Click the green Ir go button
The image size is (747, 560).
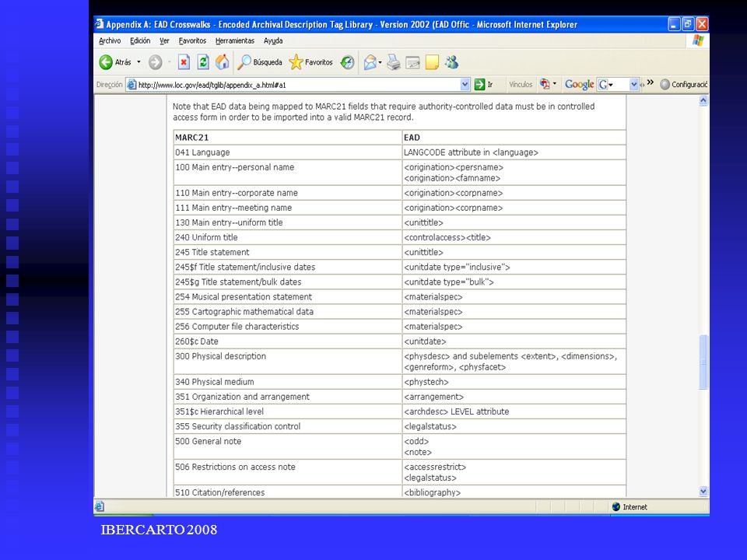(483, 85)
